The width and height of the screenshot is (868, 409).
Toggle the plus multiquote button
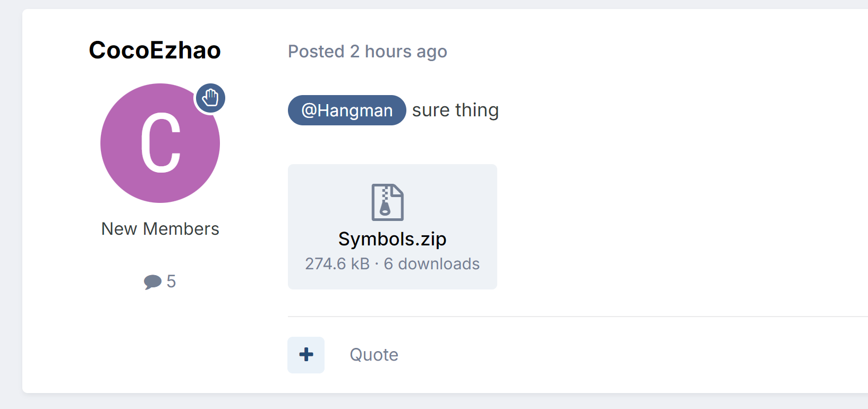pyautogui.click(x=306, y=355)
